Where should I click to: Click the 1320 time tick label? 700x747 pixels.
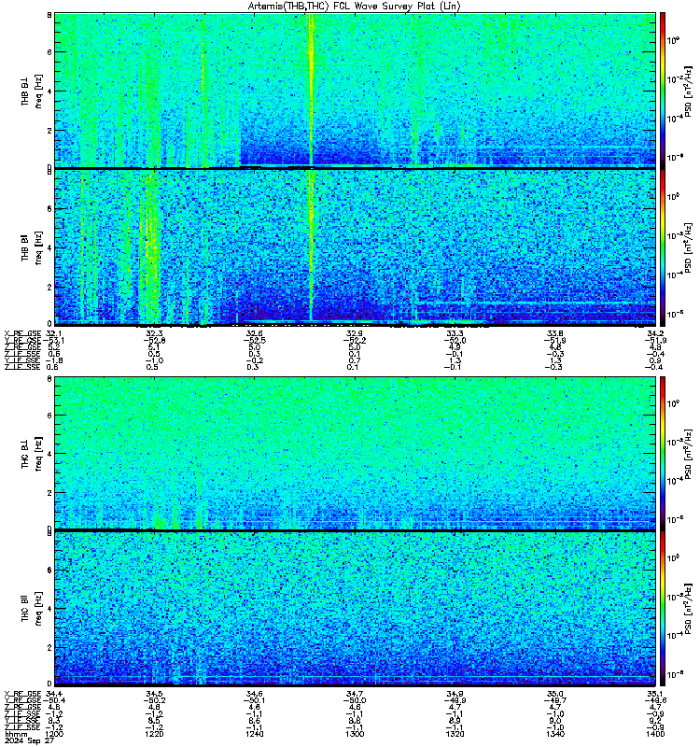(x=455, y=734)
